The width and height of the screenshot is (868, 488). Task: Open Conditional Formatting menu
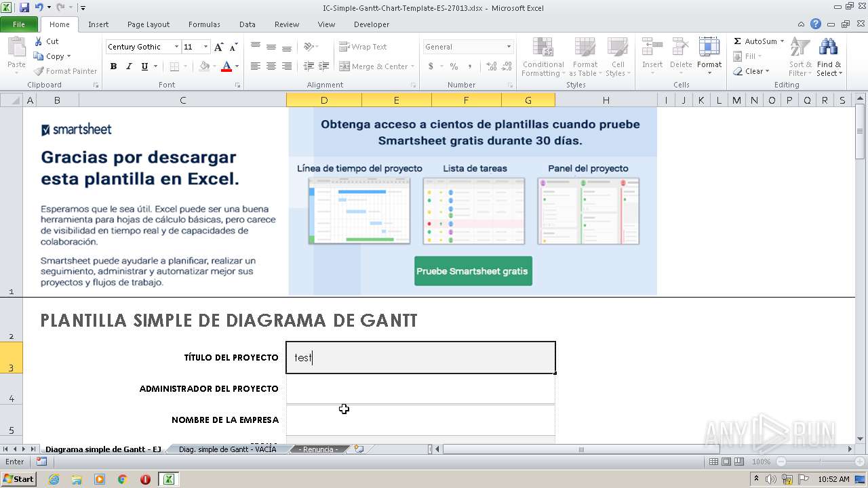click(x=542, y=57)
